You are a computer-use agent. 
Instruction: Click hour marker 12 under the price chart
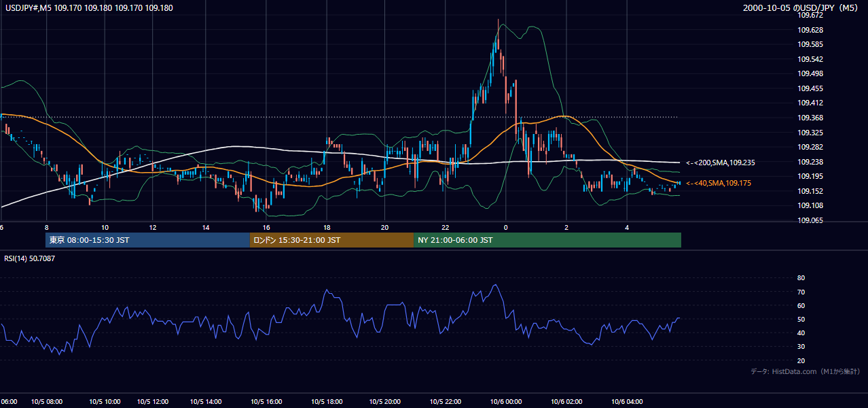pyautogui.click(x=152, y=228)
